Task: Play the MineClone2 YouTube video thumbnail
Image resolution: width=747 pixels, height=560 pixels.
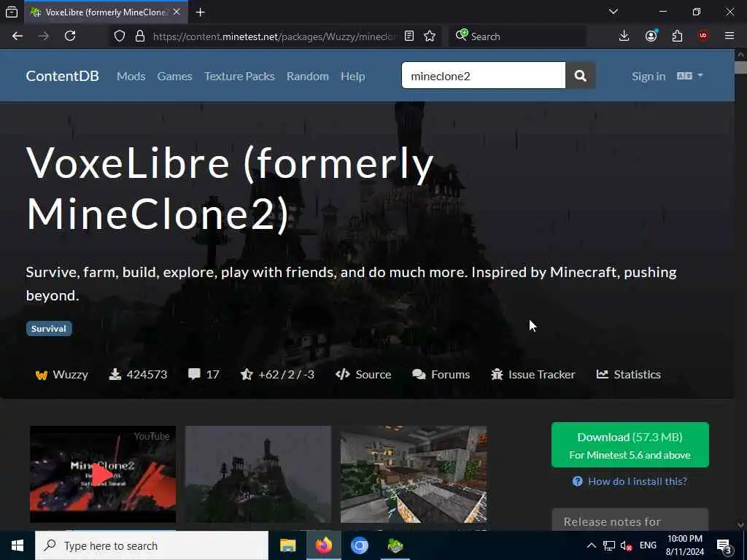Action: pos(103,474)
